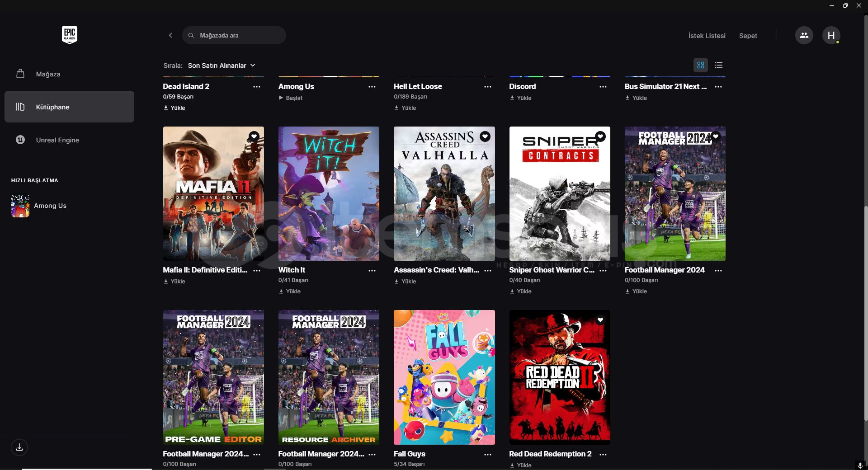This screenshot has width=868, height=470.
Task: Select Kütüphane in the sidebar
Action: 69,107
